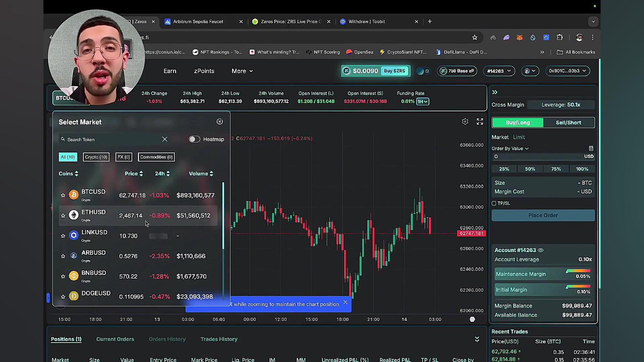
Task: Click the Buy $ZRS button
Action: click(x=394, y=71)
